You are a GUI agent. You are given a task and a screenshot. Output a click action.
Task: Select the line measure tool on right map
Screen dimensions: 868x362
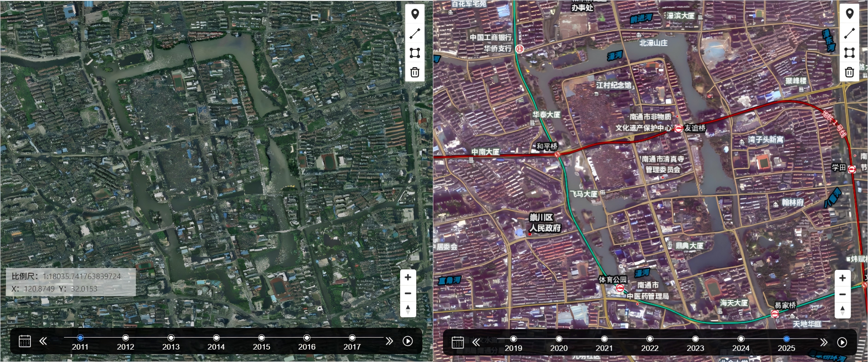click(x=850, y=33)
